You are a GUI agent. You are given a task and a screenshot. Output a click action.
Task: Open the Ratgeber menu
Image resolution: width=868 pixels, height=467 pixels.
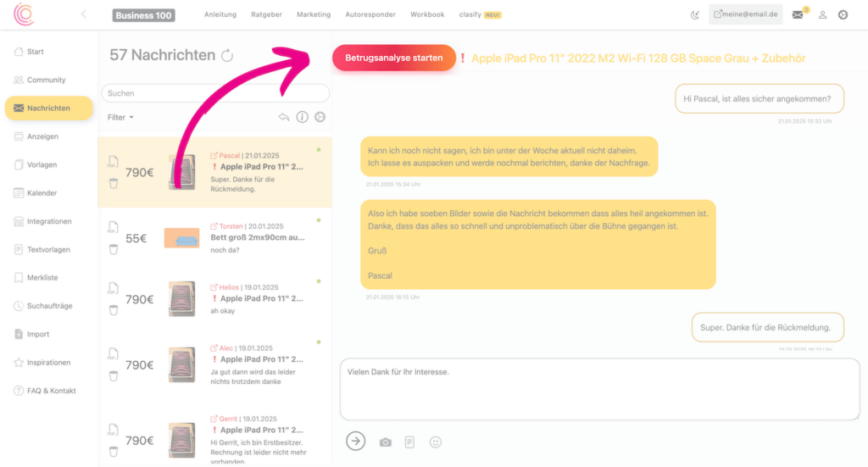pyautogui.click(x=266, y=15)
